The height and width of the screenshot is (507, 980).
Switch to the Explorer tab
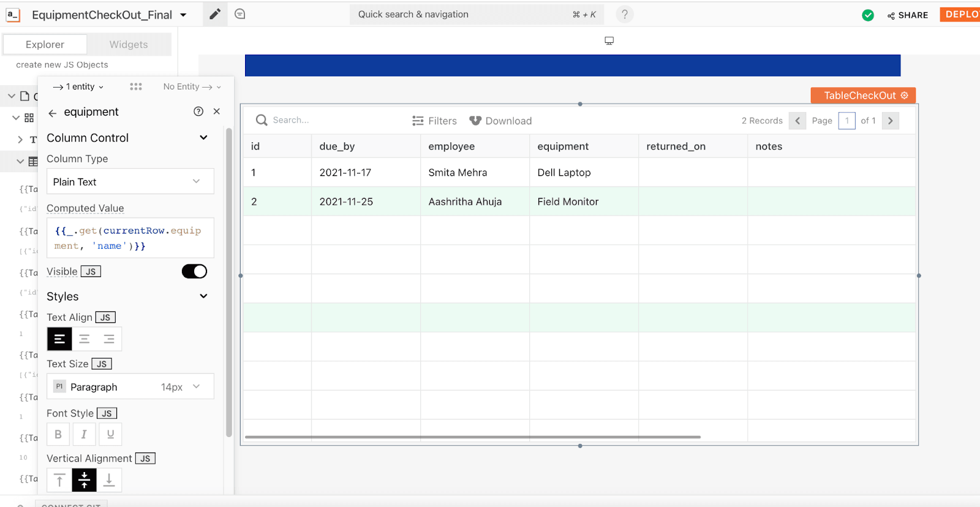point(45,44)
